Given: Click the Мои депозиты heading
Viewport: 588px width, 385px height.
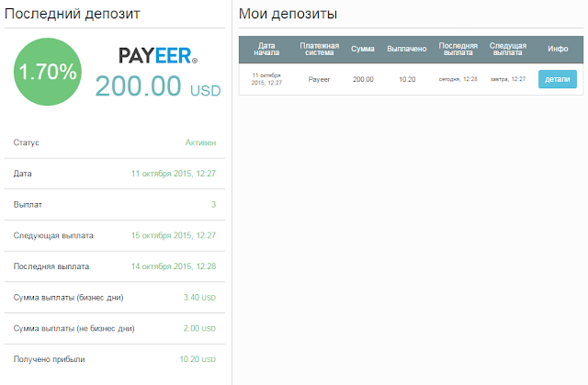Looking at the screenshot, I should pyautogui.click(x=288, y=14).
